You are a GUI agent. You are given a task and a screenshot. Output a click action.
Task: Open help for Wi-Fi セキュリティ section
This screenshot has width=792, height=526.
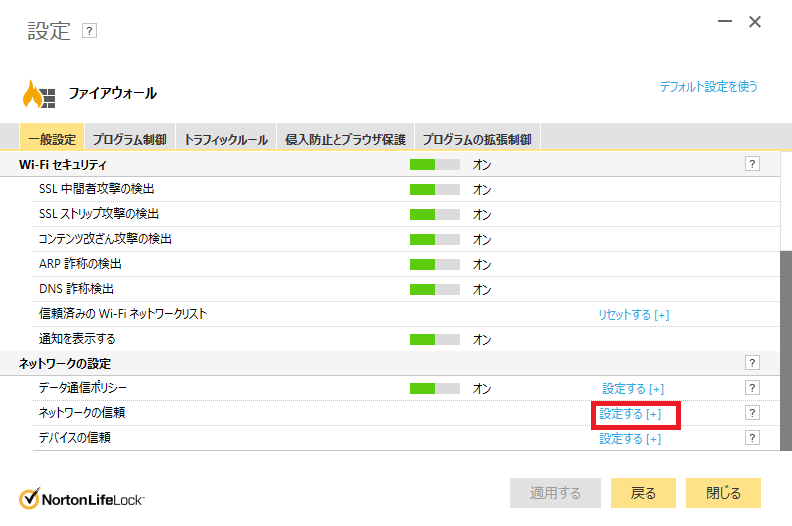coord(752,164)
